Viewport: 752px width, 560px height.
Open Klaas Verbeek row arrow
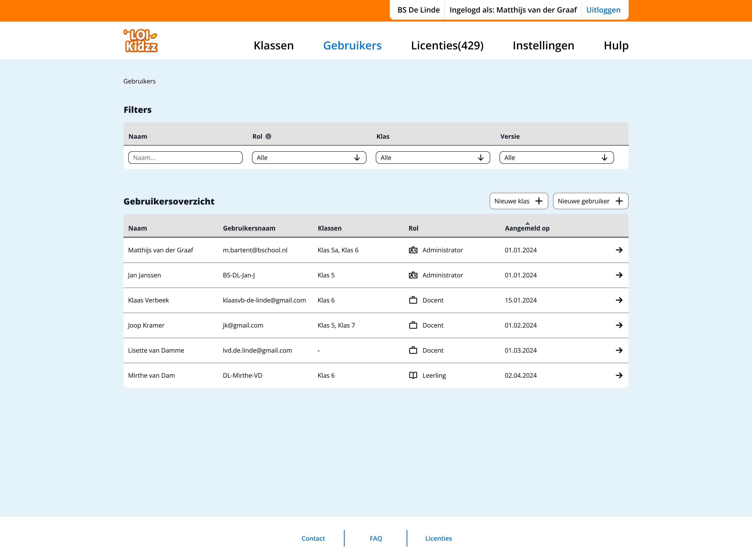pos(619,300)
